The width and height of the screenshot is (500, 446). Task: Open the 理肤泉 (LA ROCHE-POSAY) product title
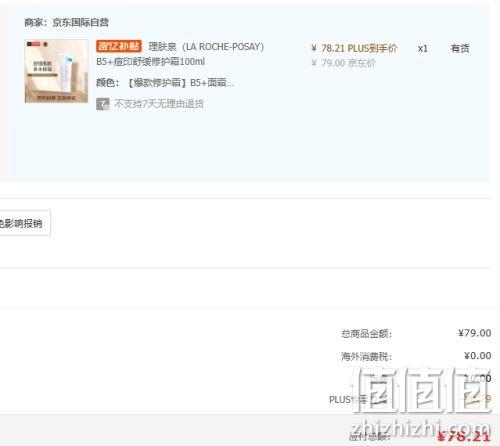click(206, 47)
